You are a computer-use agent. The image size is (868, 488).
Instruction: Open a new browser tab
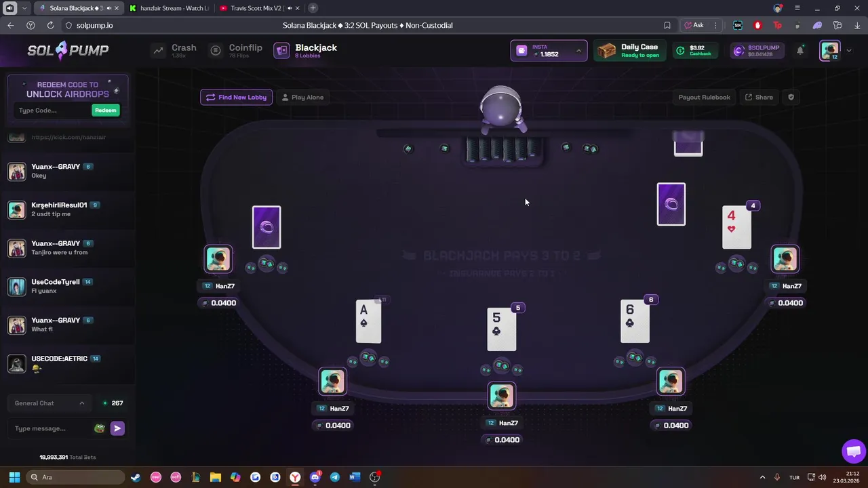[313, 8]
